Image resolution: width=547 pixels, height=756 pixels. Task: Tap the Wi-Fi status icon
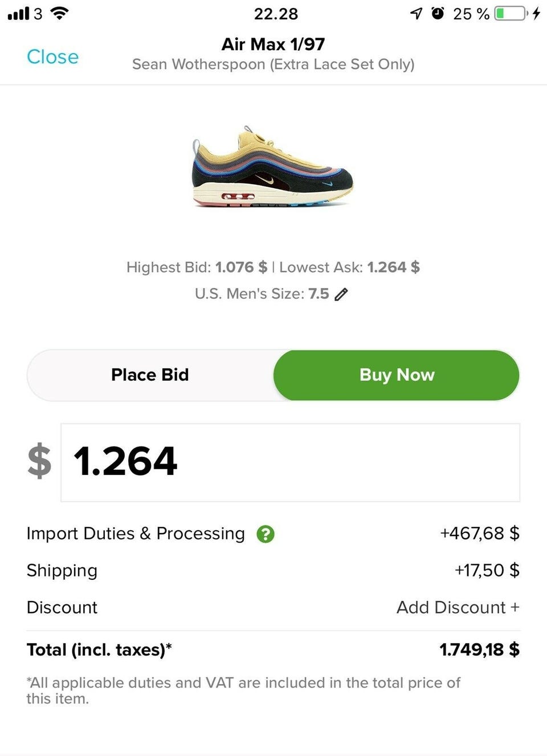click(x=59, y=13)
